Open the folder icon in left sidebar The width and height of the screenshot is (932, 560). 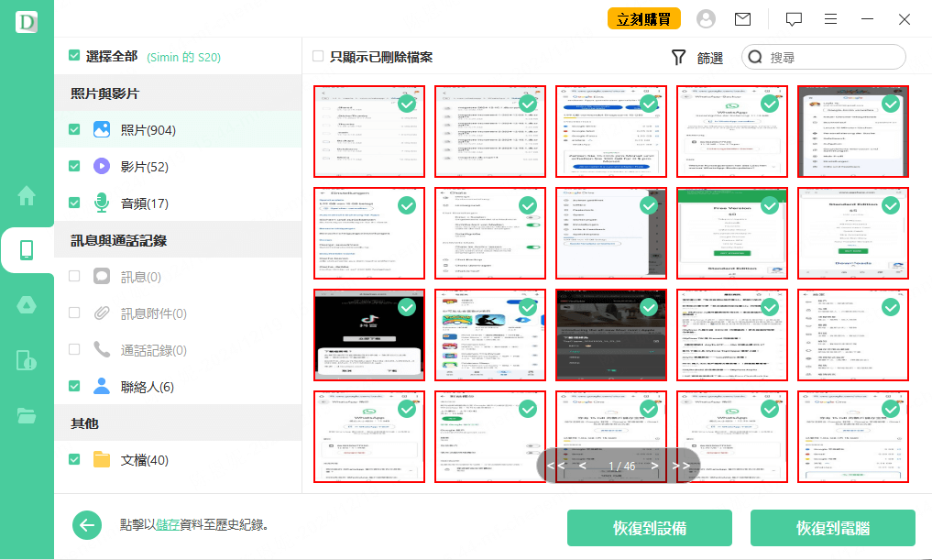pyautogui.click(x=27, y=415)
